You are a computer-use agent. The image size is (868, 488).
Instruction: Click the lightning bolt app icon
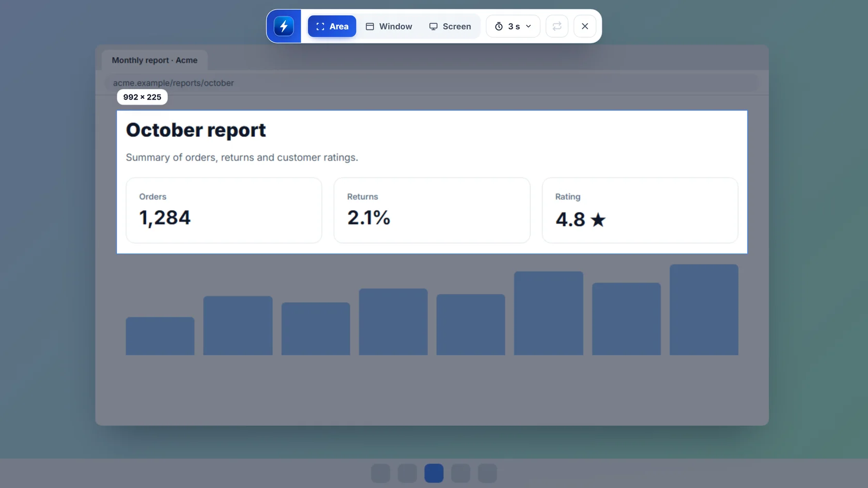(x=284, y=26)
